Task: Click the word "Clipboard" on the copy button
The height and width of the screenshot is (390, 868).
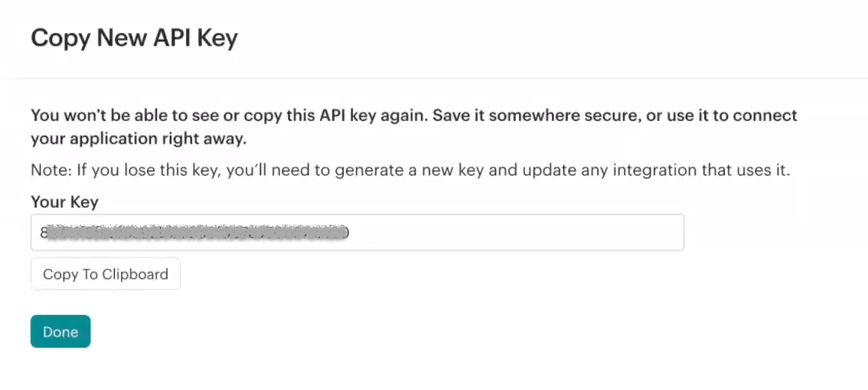Action: click(x=135, y=274)
